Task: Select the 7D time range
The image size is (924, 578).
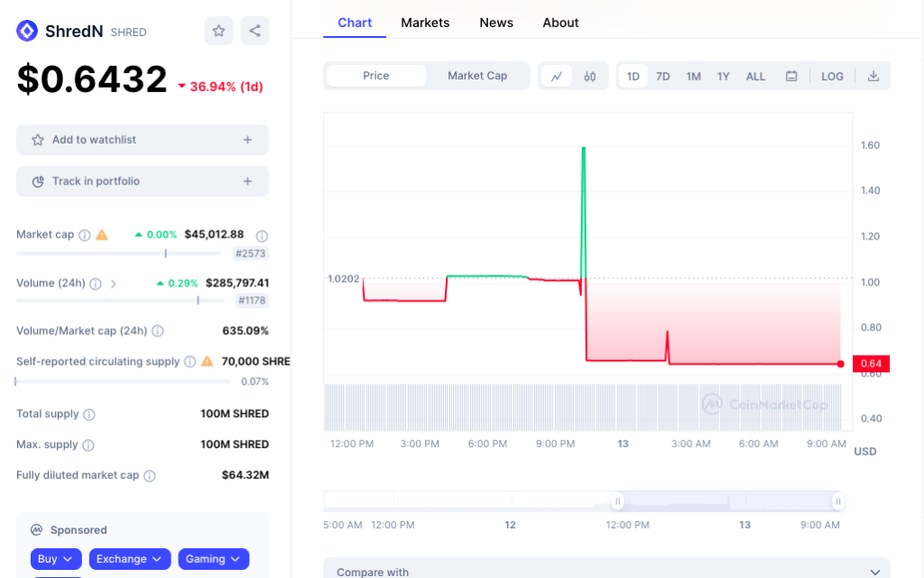Action: click(x=662, y=76)
